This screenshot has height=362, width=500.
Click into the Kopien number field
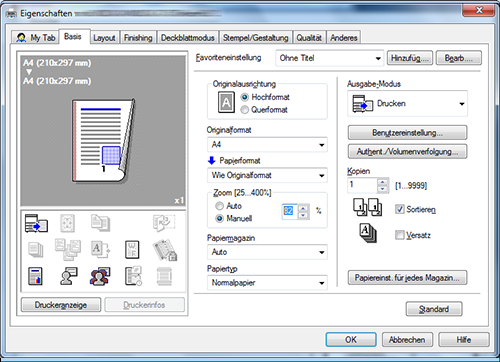point(362,185)
